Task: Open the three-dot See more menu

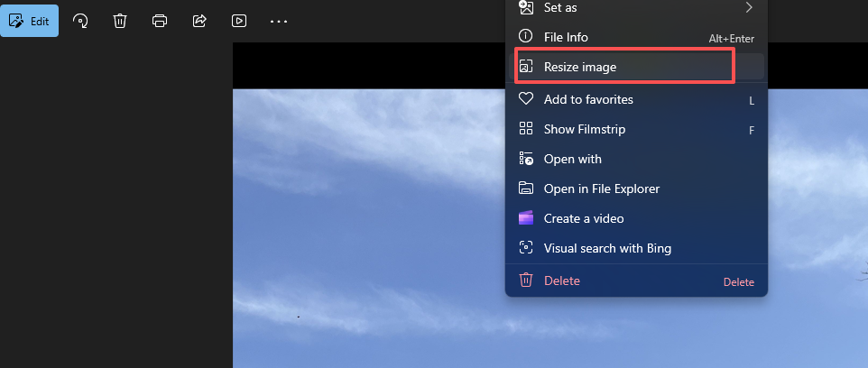Action: pos(279,21)
